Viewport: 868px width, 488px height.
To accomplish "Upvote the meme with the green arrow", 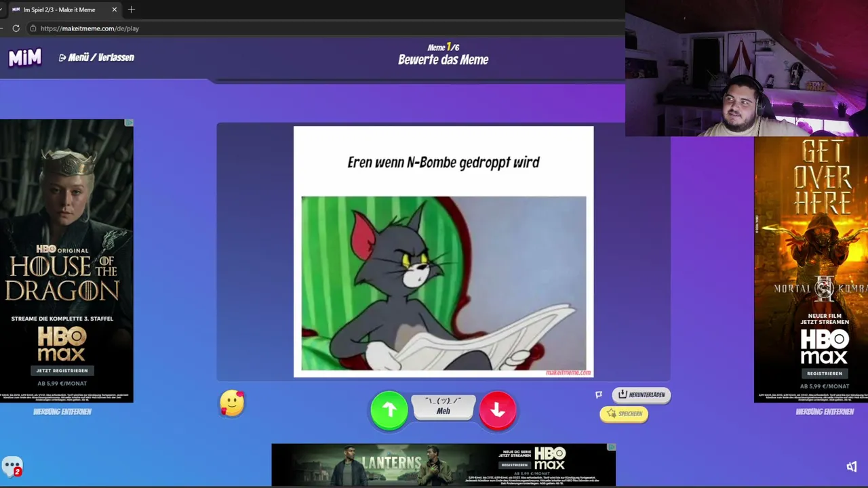I will [x=389, y=409].
